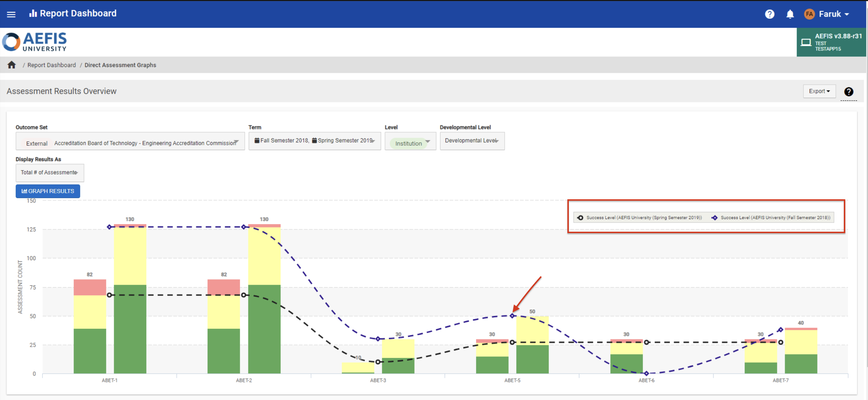Click the GRAPH RESULTS button
Image resolution: width=868 pixels, height=400 pixels.
tap(48, 191)
